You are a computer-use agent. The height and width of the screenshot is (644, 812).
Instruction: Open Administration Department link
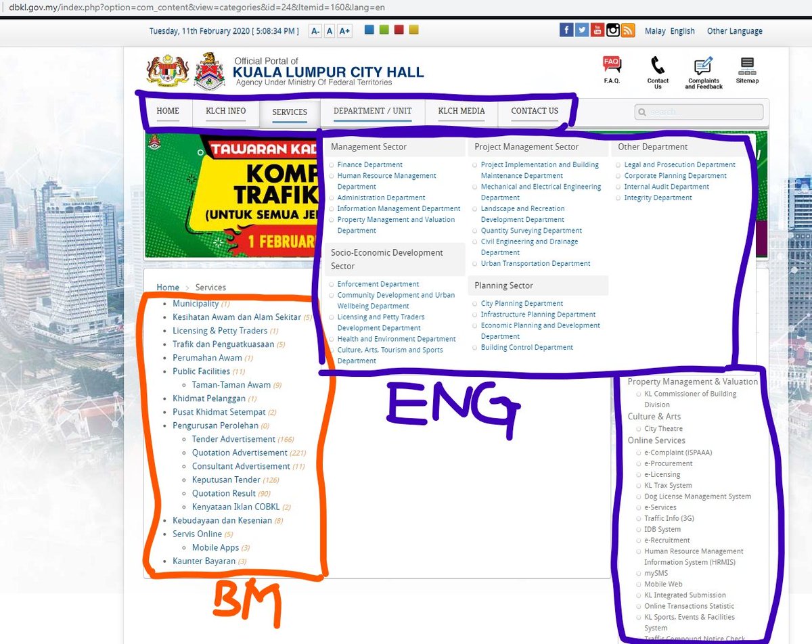pyautogui.click(x=381, y=198)
